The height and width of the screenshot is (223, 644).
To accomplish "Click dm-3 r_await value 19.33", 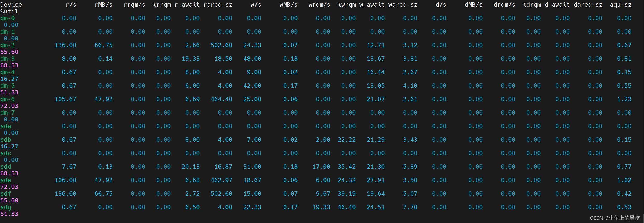I will coord(191,59).
